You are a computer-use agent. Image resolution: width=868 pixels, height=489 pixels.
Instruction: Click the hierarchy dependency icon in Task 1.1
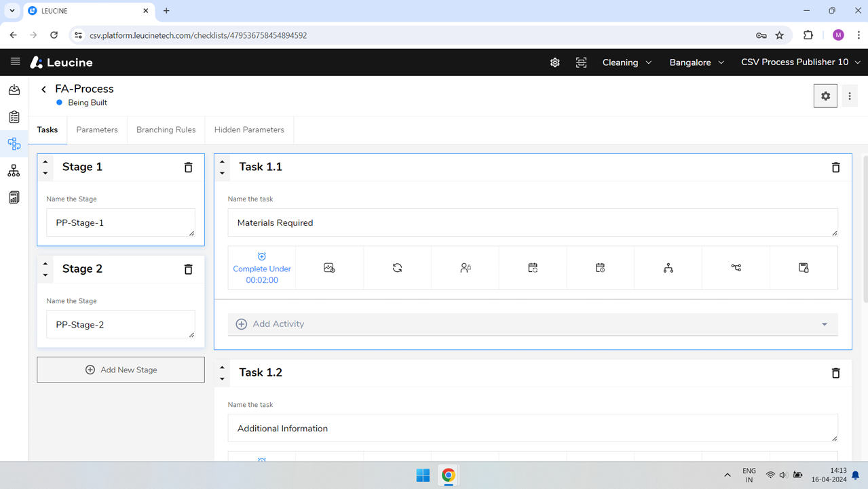[668, 268]
